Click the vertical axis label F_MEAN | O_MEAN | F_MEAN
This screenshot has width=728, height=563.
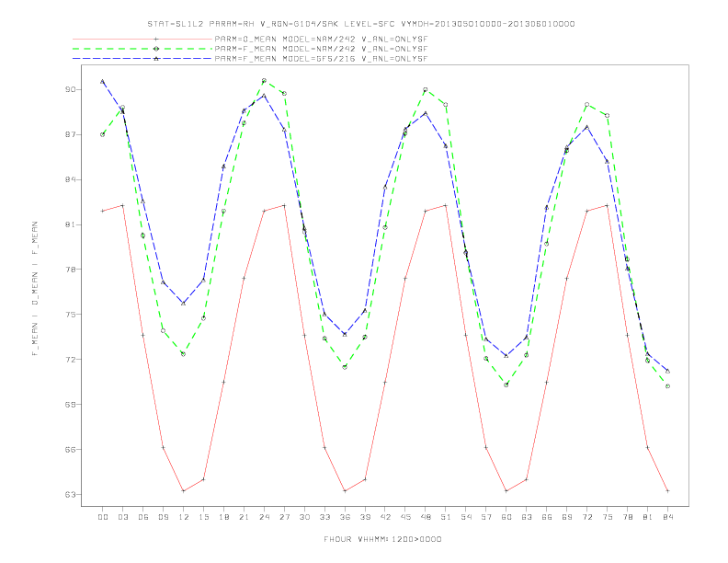click(x=35, y=289)
